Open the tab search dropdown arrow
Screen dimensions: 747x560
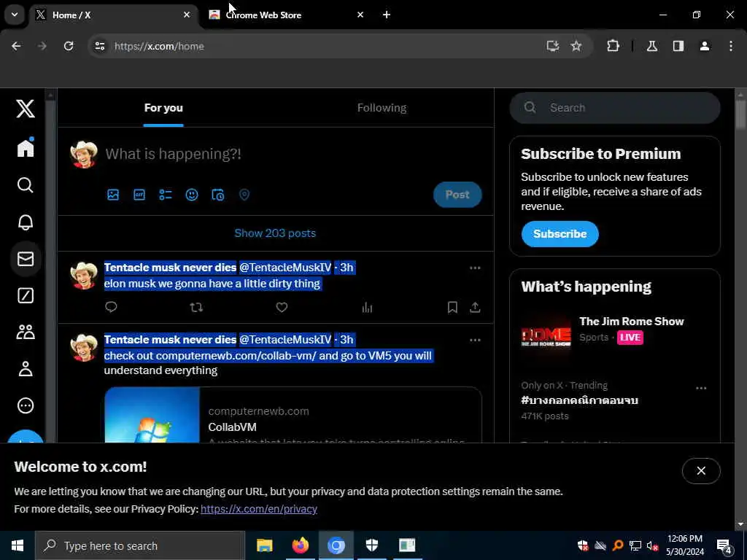click(15, 15)
